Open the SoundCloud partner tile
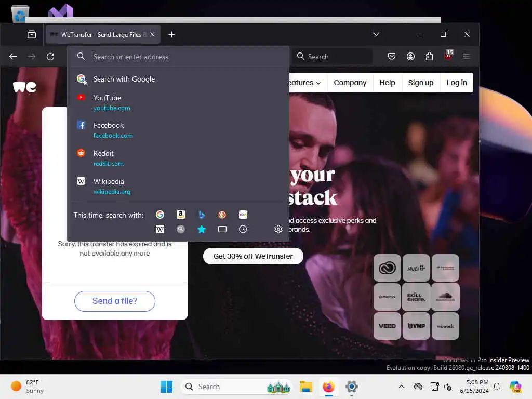Screen dimensions: 532x399 point(445,297)
